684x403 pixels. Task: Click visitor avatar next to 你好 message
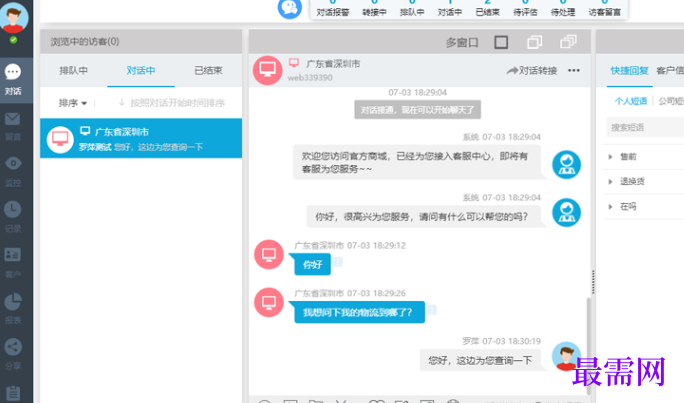pos(269,254)
